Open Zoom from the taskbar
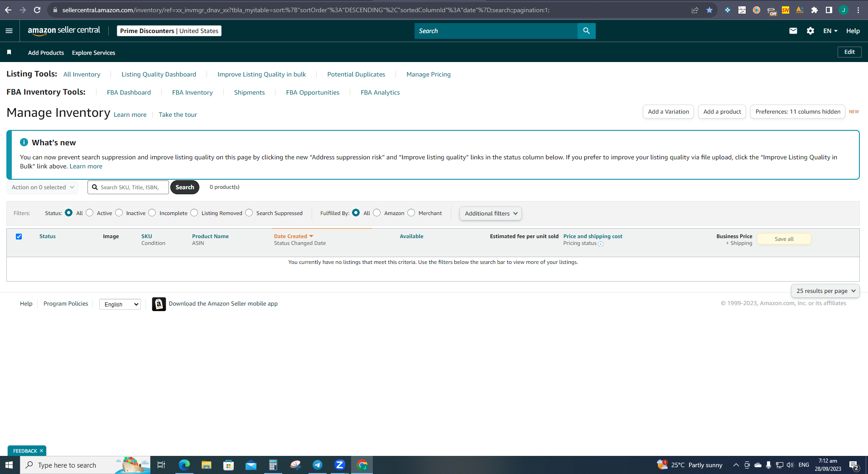This screenshot has height=474, width=868. (x=340, y=465)
